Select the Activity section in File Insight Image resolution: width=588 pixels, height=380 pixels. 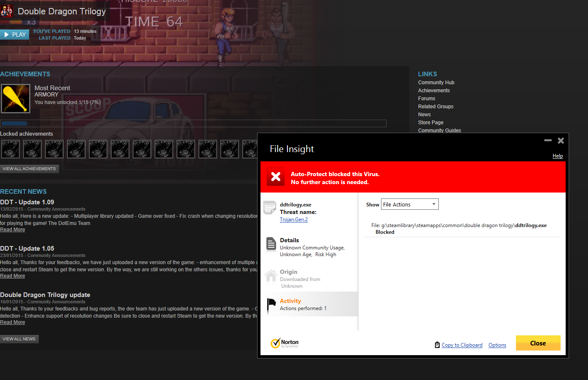[x=309, y=304]
